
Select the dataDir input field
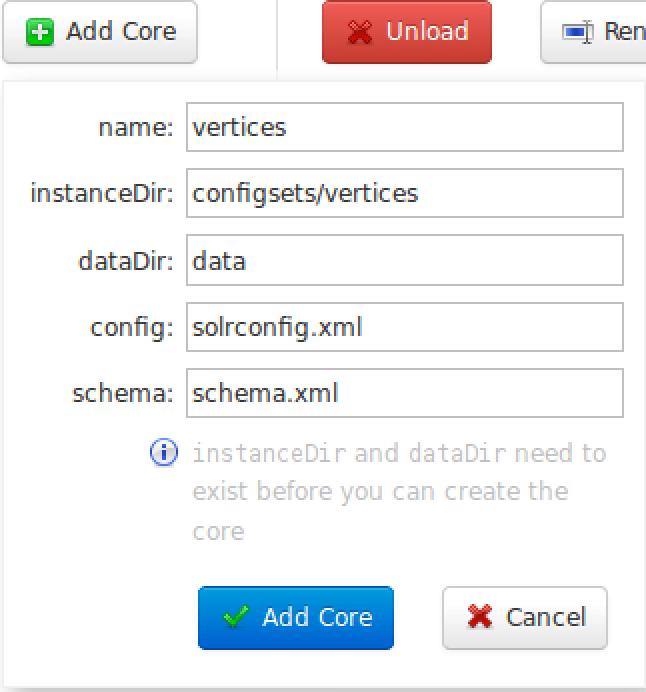click(x=404, y=261)
